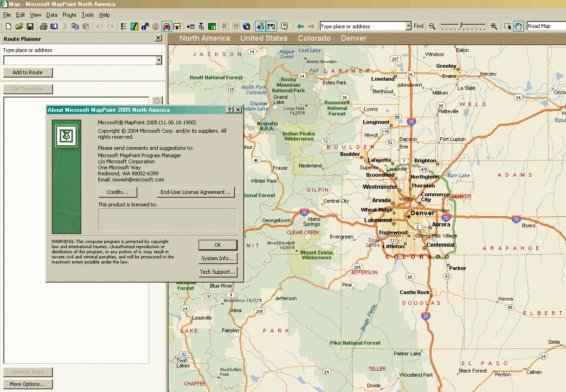Image resolution: width=566 pixels, height=392 pixels.
Task: Click the Find button on the toolbar
Action: [x=418, y=26]
